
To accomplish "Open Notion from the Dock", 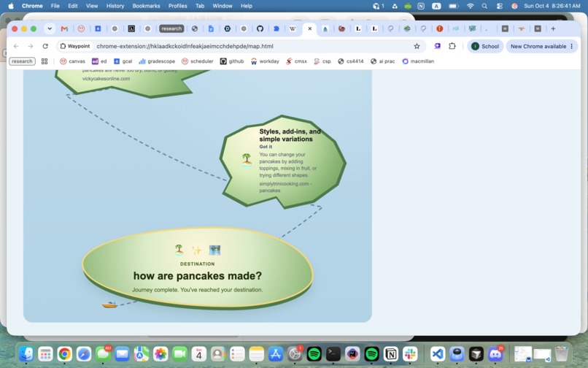I will pyautogui.click(x=391, y=353).
